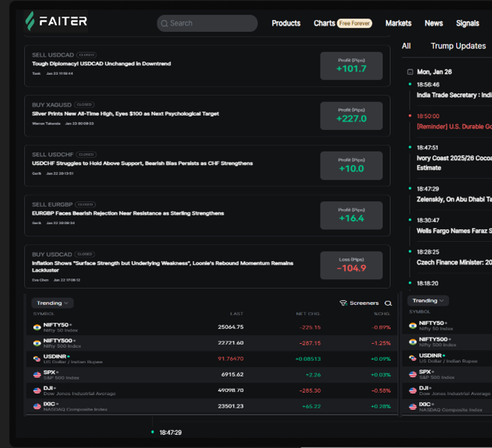Viewport: 492px width, 448px height.
Task: Open the Inflation Shows Surface Strength signal
Action: [x=163, y=267]
